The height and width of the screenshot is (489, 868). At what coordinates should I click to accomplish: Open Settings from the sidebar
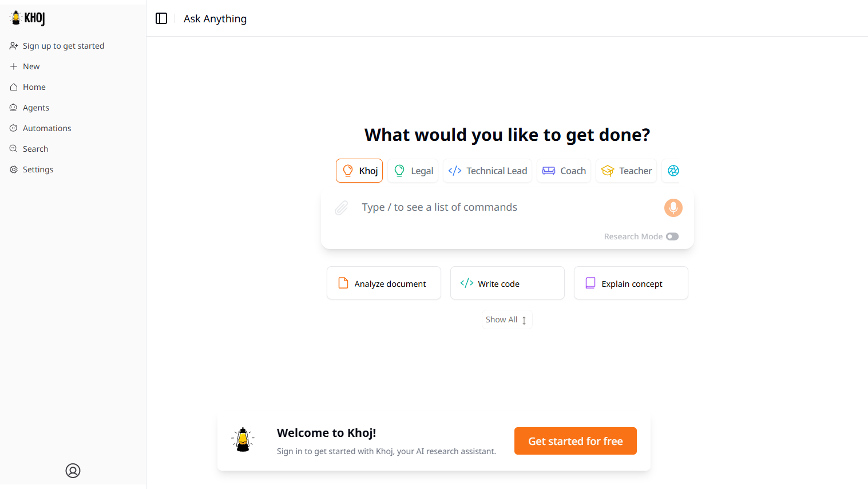tap(38, 169)
